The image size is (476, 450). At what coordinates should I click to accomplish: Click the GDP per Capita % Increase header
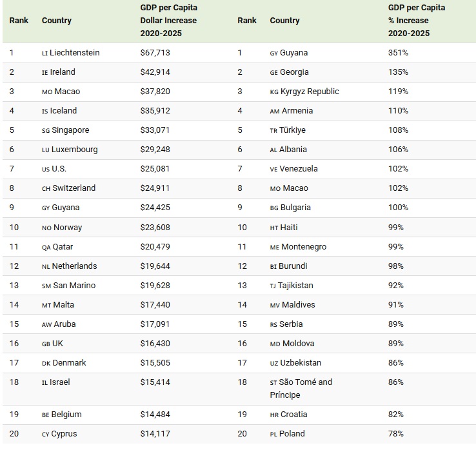click(416, 21)
